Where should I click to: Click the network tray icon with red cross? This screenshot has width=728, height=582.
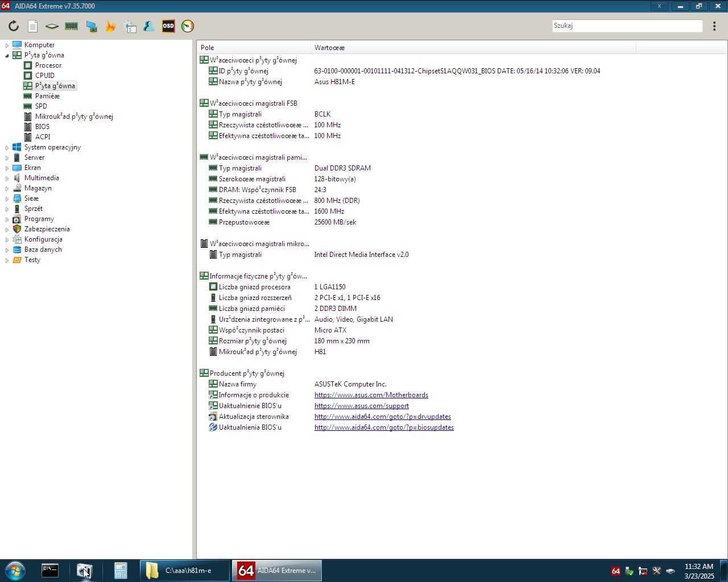pyautogui.click(x=643, y=571)
